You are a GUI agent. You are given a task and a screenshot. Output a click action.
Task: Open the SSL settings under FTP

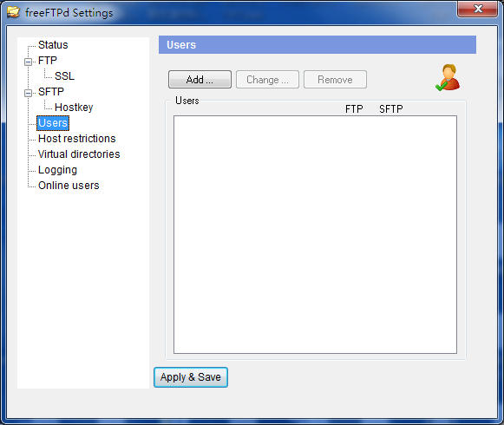point(64,76)
